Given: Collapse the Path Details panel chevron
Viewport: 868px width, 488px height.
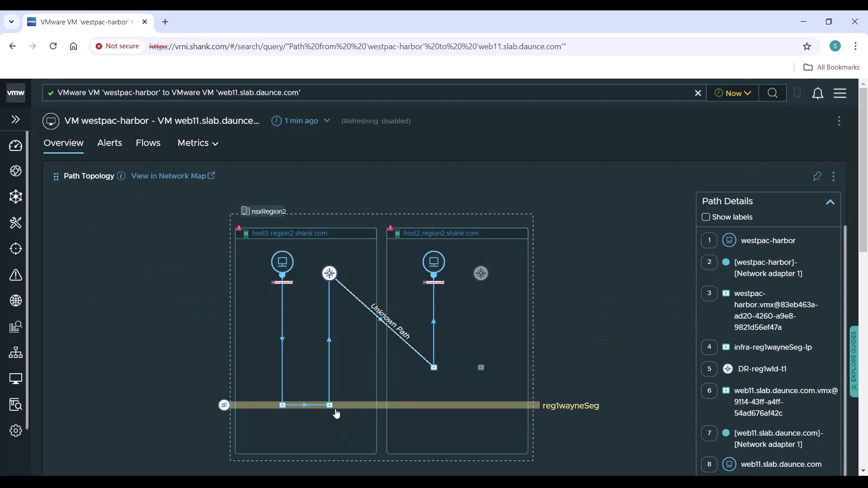Looking at the screenshot, I should coord(830,202).
